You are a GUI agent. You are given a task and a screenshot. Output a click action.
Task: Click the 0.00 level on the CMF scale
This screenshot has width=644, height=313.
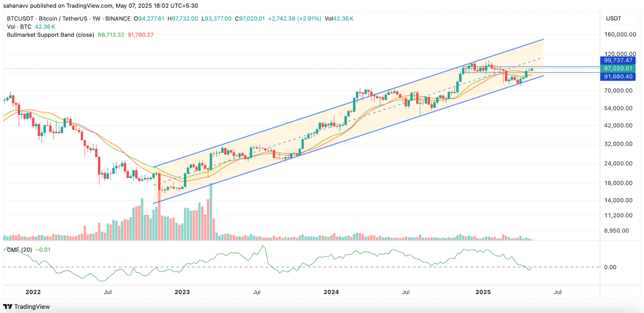[610, 267]
